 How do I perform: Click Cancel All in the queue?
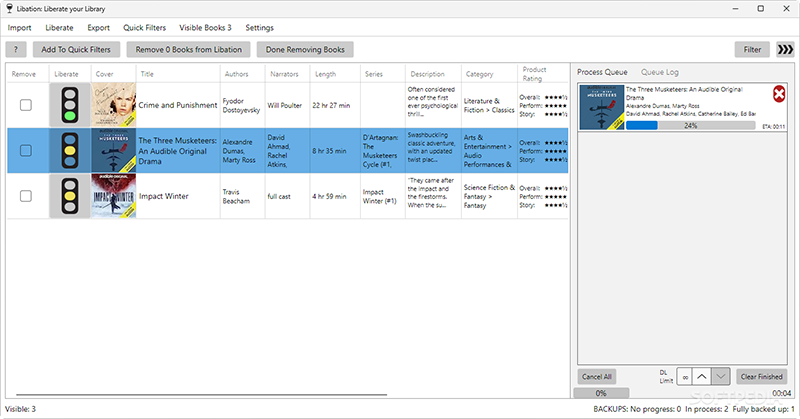596,377
